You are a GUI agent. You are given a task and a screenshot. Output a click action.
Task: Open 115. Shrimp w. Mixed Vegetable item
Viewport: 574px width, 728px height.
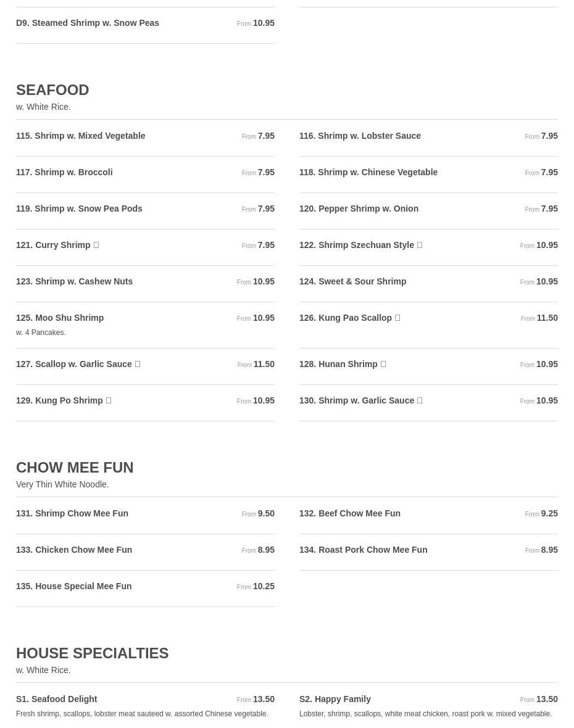click(x=145, y=138)
